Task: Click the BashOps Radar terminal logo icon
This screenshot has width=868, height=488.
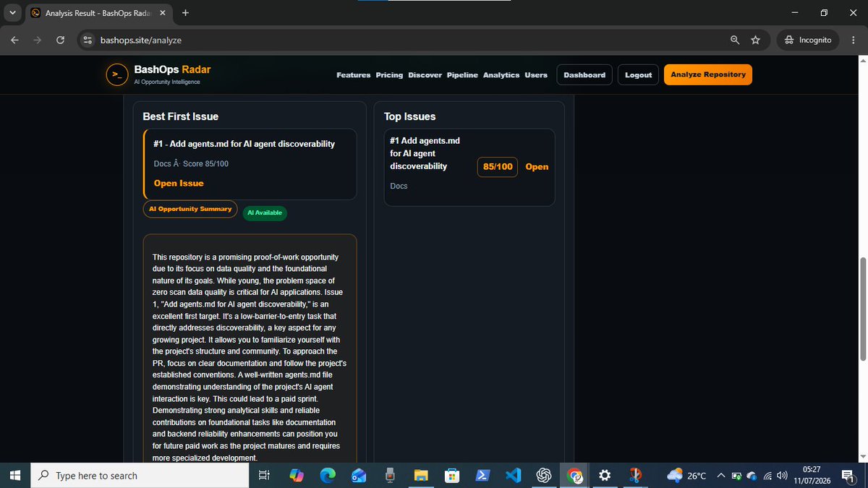Action: 116,74
